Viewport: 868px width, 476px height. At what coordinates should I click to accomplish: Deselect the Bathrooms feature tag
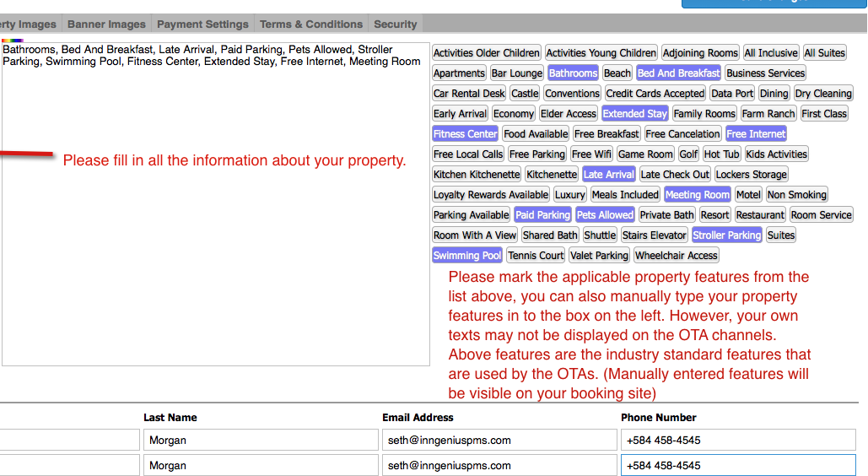coord(573,73)
